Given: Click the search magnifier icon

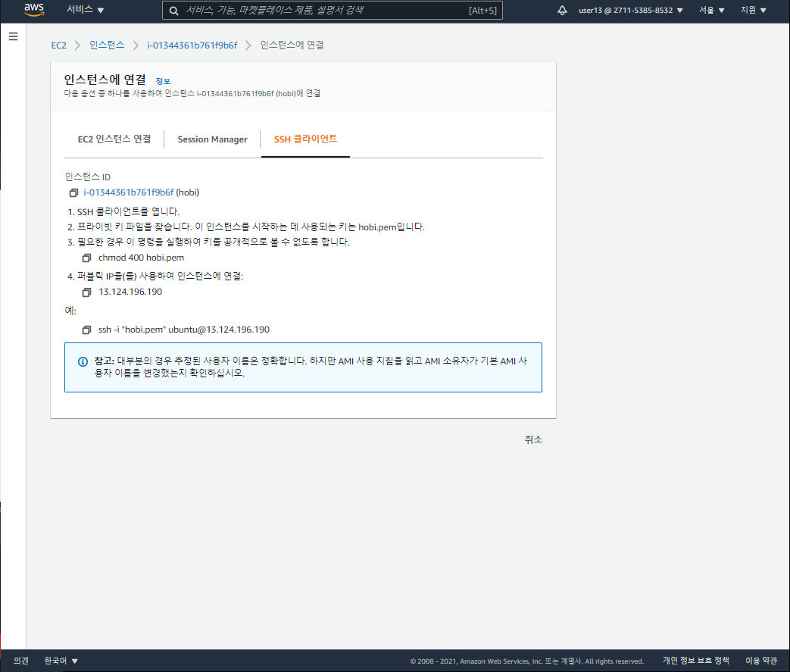Looking at the screenshot, I should coord(173,11).
